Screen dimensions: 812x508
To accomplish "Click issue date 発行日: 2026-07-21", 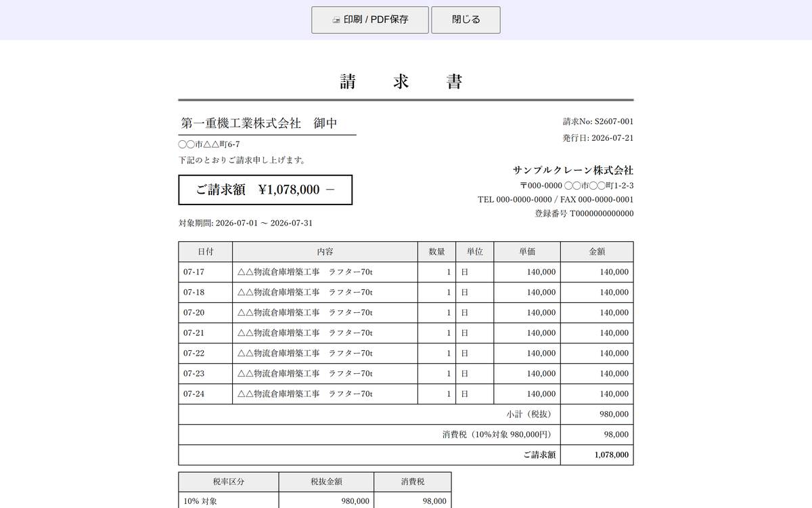I will [x=598, y=137].
